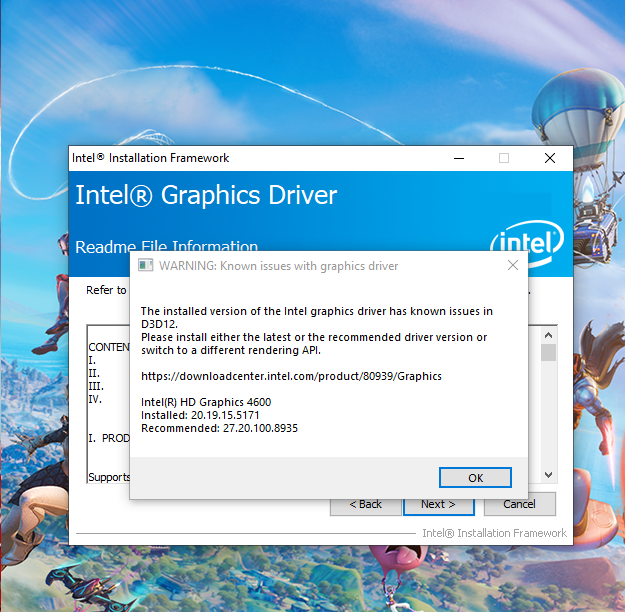
Task: Click OK in the graphics driver warning
Action: click(475, 477)
